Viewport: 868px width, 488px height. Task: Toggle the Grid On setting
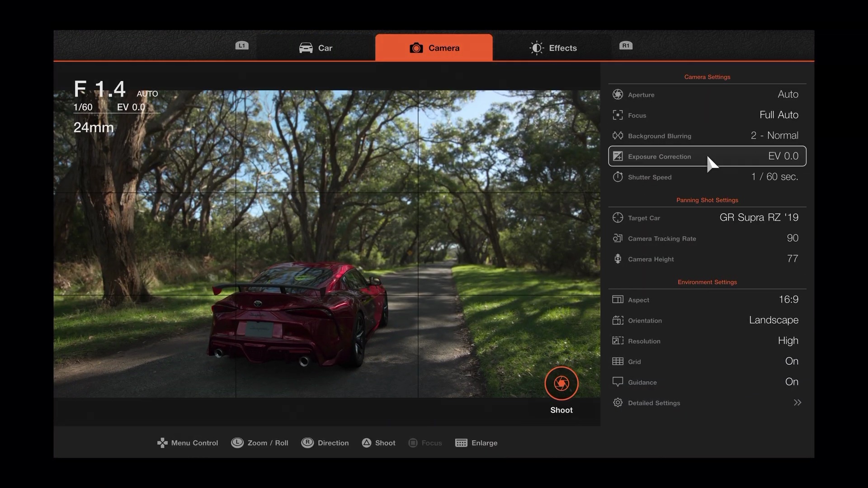[792, 361]
